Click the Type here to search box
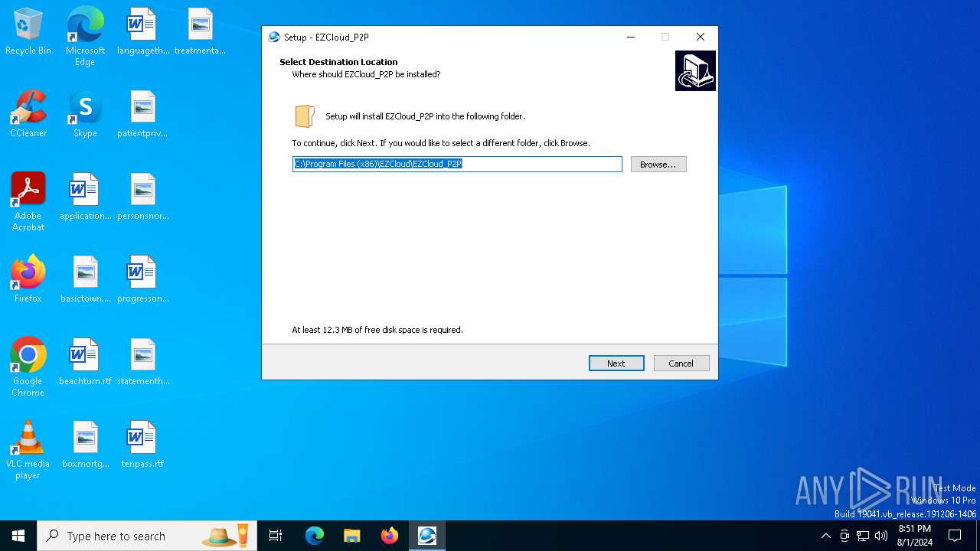The height and width of the screenshot is (551, 980). (147, 536)
